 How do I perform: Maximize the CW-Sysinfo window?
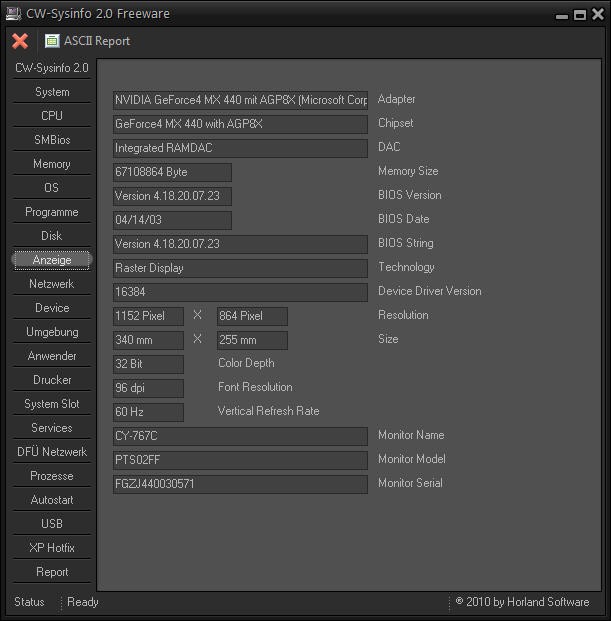coord(580,15)
